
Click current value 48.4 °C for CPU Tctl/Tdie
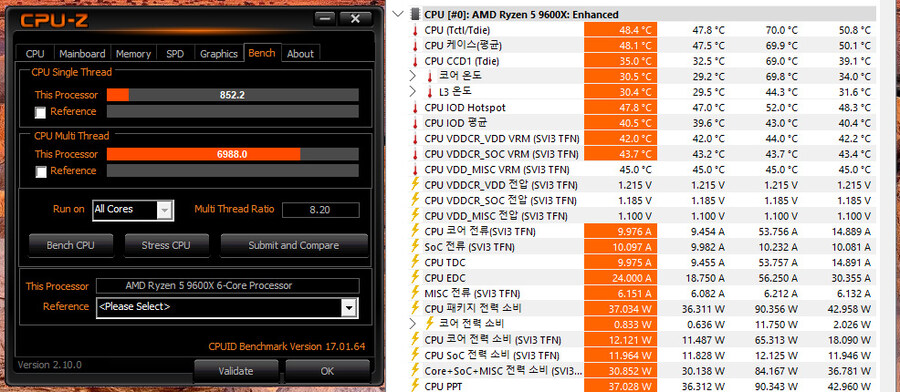point(620,30)
